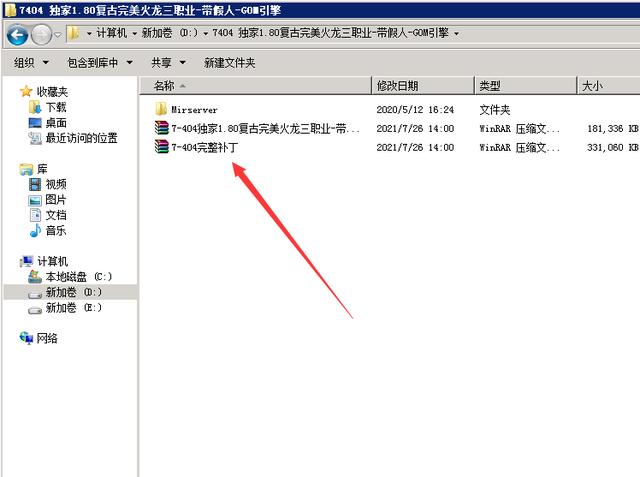Image resolution: width=640 pixels, height=477 pixels.
Task: Sort files by the 修改日期 column header
Action: point(398,86)
